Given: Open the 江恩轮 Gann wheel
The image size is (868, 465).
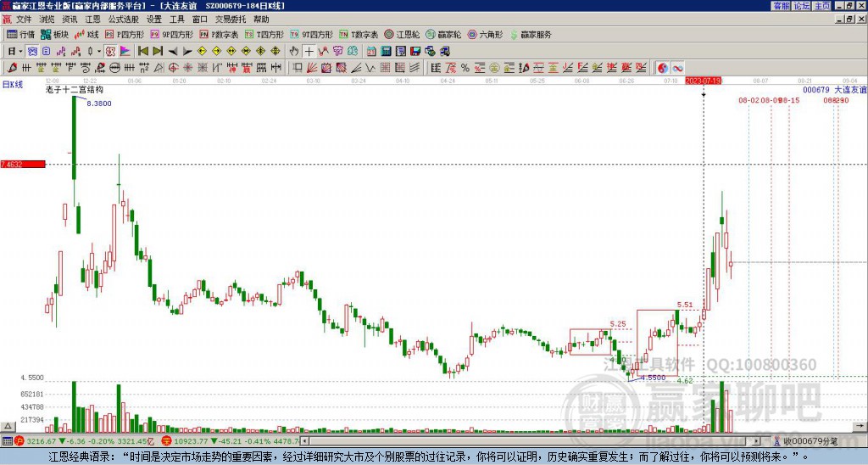Looking at the screenshot, I should tap(402, 34).
